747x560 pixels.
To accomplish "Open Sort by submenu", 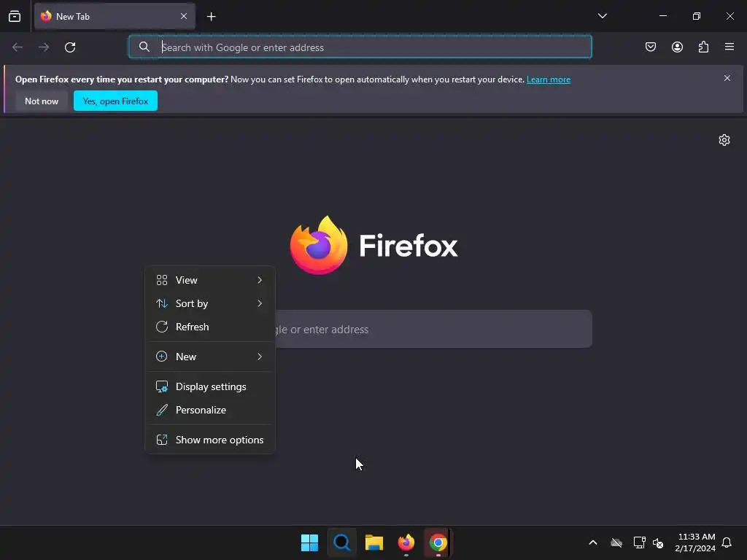I will (x=209, y=303).
